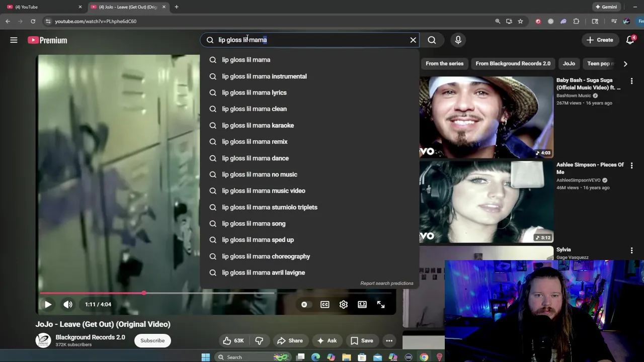Open options for Baby Bash video
This screenshot has height=362, width=644.
[x=631, y=81]
